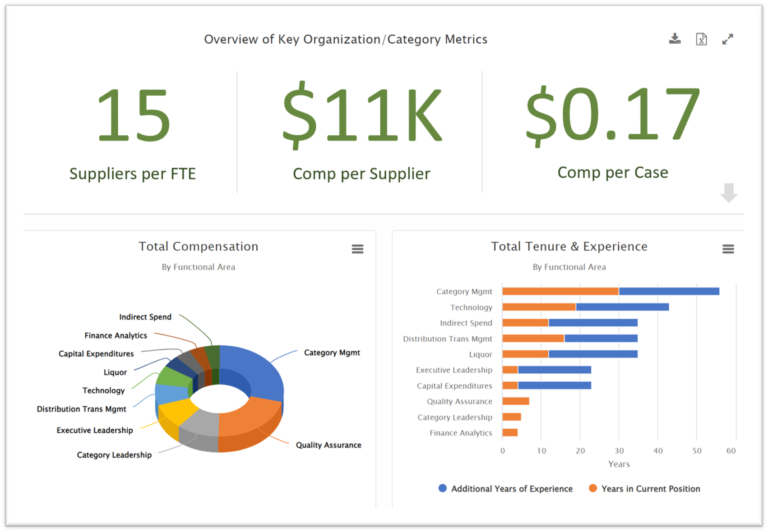Click the blue Technology bar segment
This screenshot has width=768, height=532.
(x=623, y=307)
